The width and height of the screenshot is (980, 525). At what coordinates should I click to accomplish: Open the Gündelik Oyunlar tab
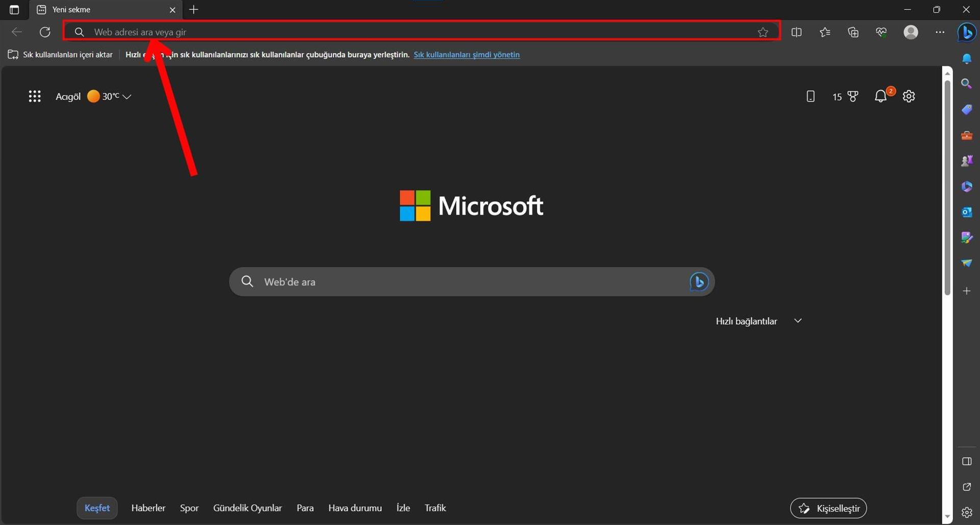click(x=248, y=508)
